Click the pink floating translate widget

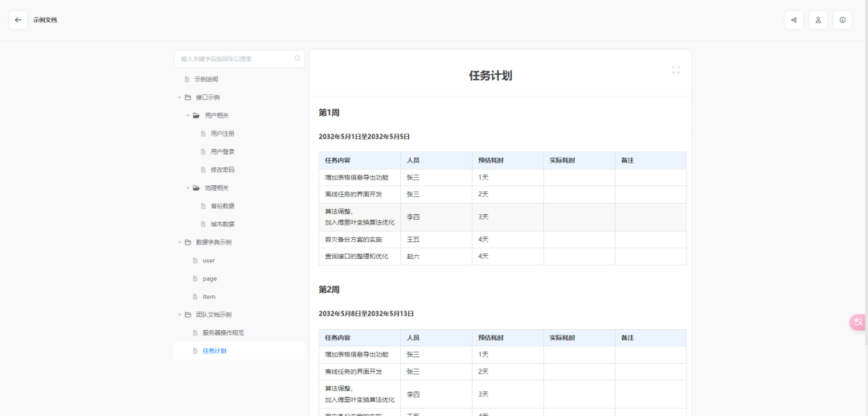[x=858, y=322]
